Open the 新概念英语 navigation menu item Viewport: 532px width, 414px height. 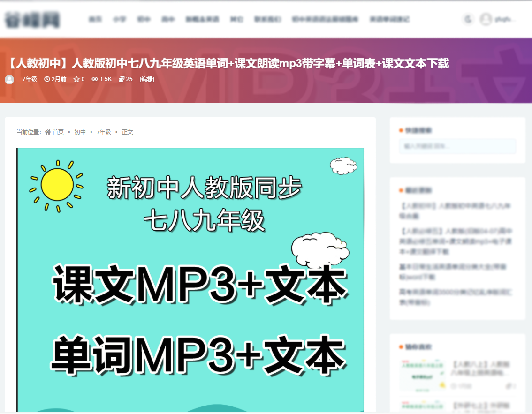202,19
